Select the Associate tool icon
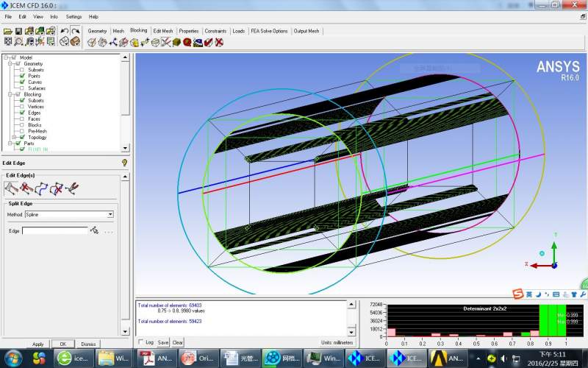588x368 pixels. pyautogui.click(x=135, y=43)
